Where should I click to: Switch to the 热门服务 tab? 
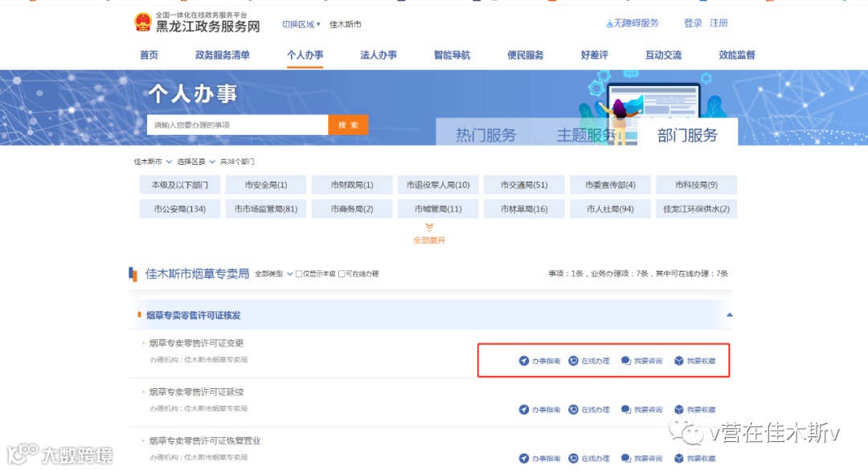486,135
